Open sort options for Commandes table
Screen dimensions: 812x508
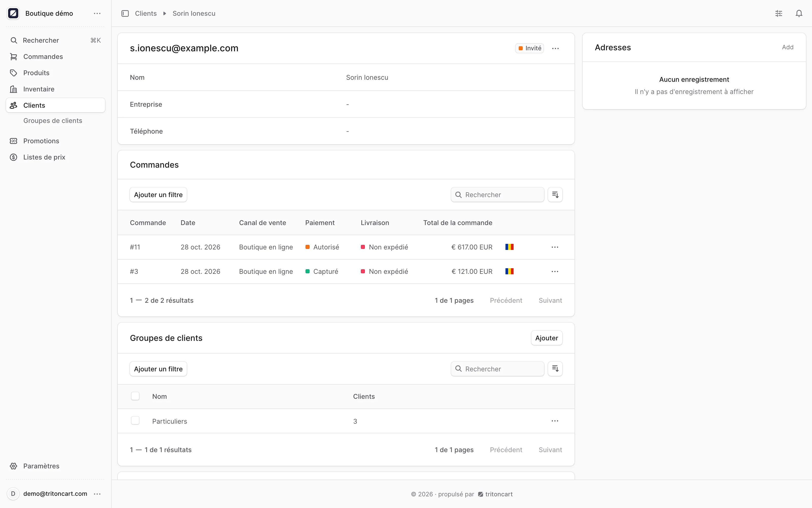pos(555,195)
